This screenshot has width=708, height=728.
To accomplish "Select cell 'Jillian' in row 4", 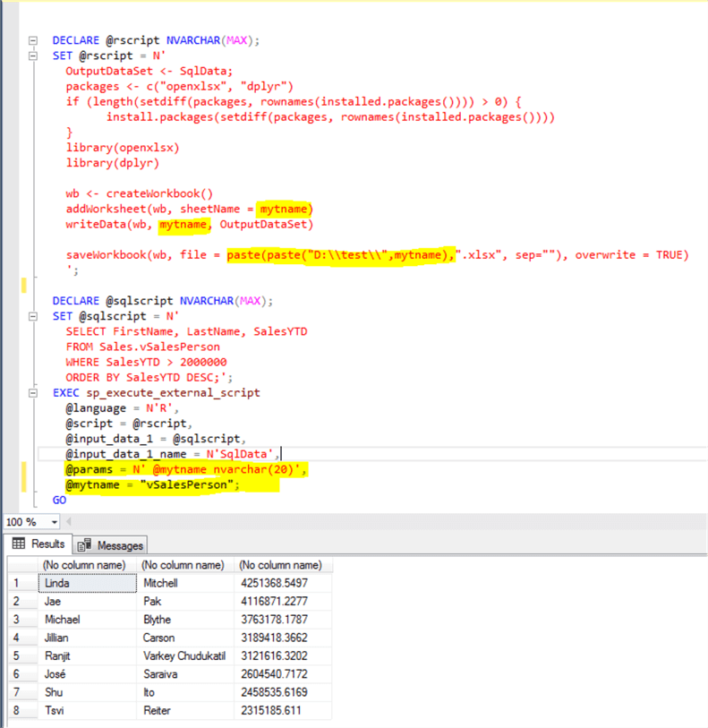I will coord(87,638).
